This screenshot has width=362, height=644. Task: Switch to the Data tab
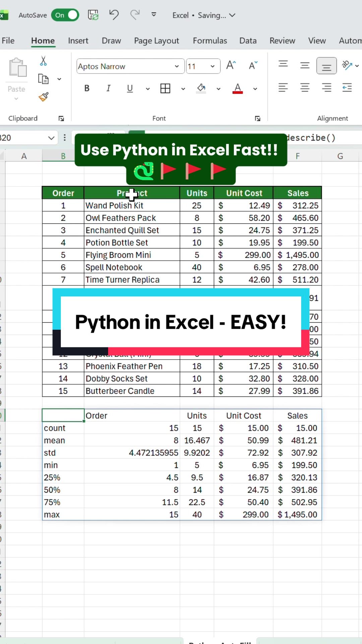248,41
